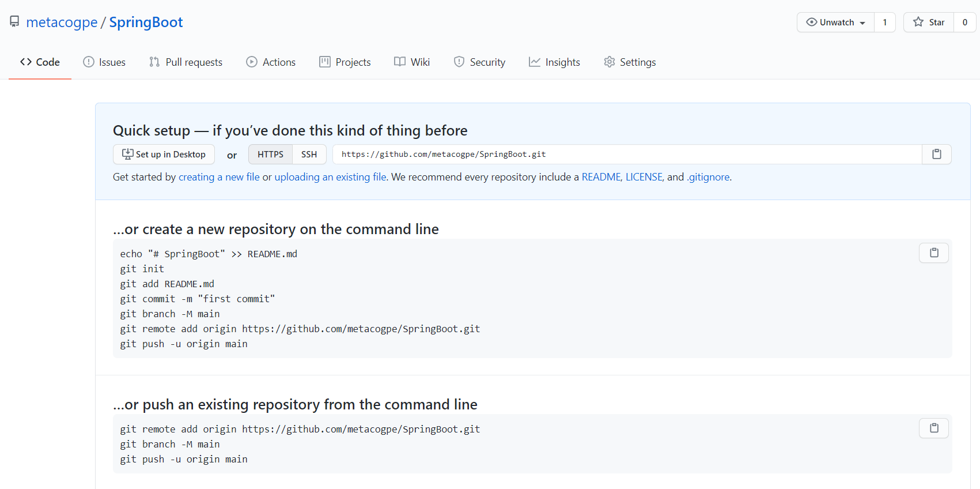Open the Projects tab
Screen dimensions: 980x489
pos(345,62)
